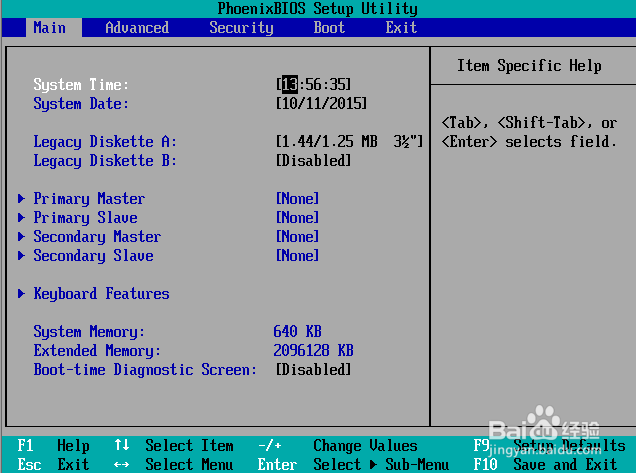Select the Legacy Diskette B label

tap(105, 161)
